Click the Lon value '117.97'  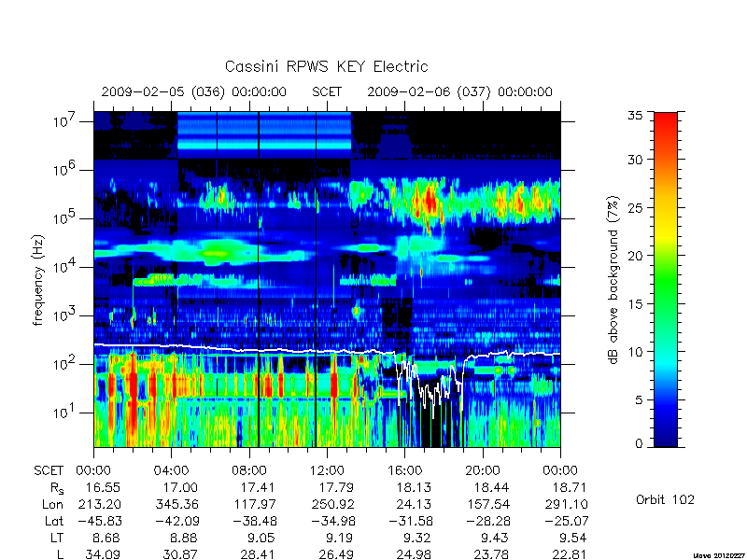[x=254, y=504]
